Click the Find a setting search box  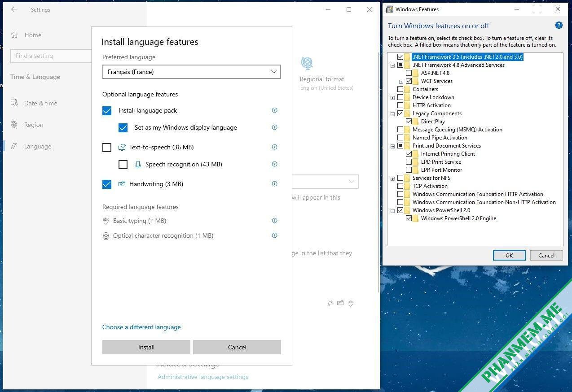(x=51, y=56)
